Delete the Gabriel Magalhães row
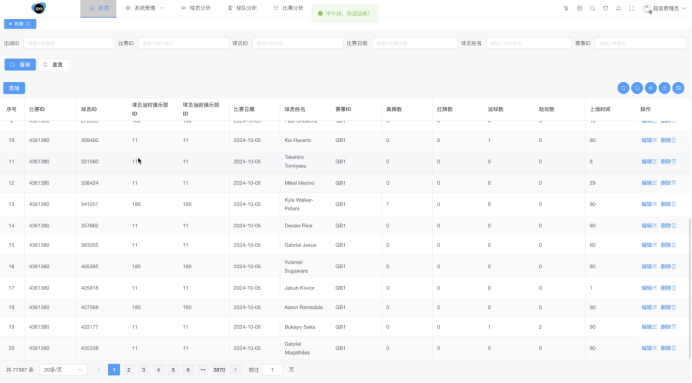The height and width of the screenshot is (383, 692). [x=668, y=348]
